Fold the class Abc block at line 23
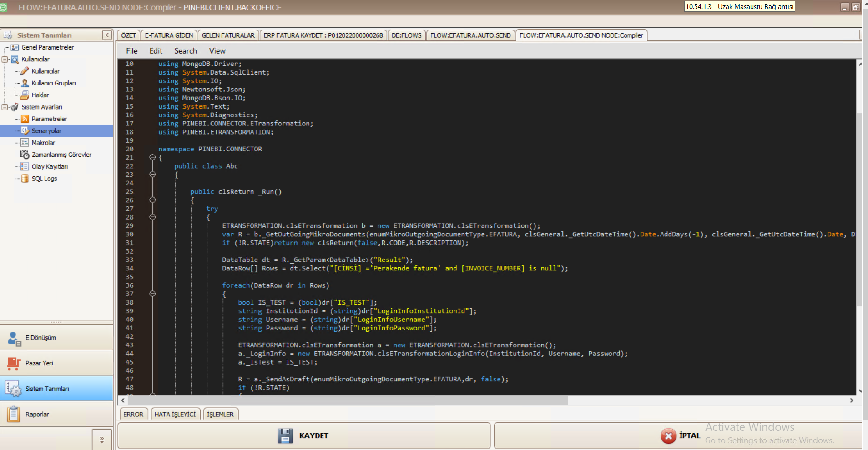The height and width of the screenshot is (450, 868). [x=152, y=175]
